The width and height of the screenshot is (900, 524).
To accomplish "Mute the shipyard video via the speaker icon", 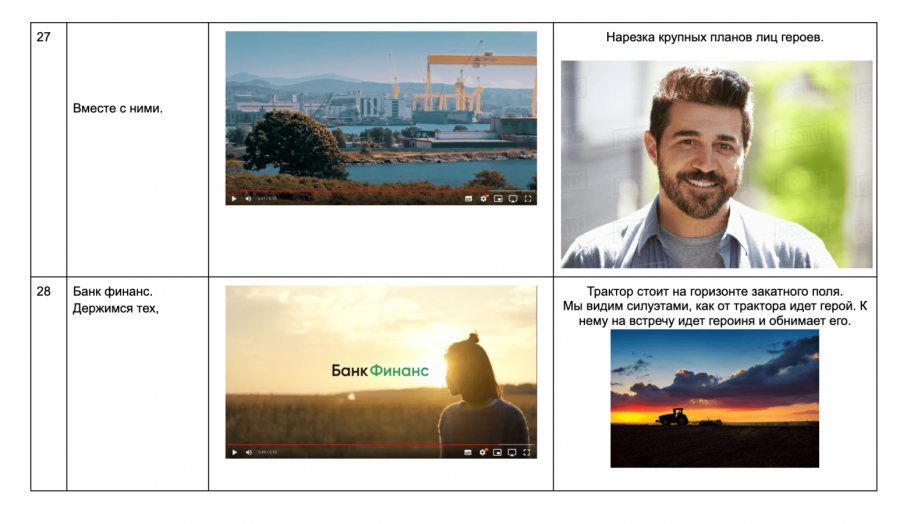I will 249,199.
